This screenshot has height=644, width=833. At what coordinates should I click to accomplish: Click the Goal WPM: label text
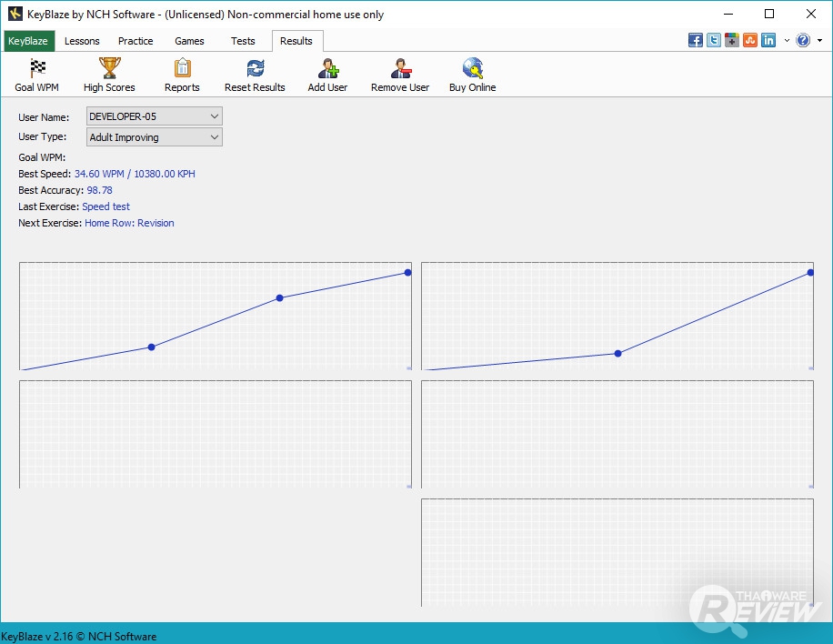(42, 157)
